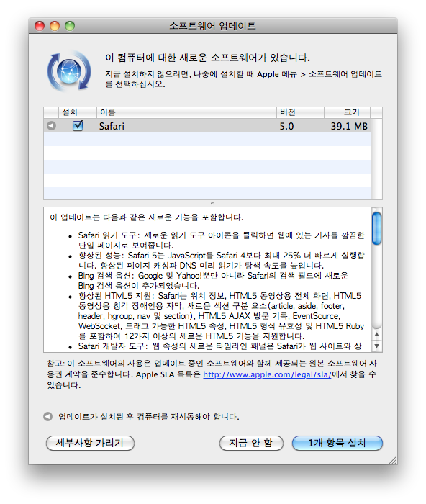Click the restart notice text 재시동해야 합니다
Viewport: 426px width, 504px height.
click(x=205, y=417)
